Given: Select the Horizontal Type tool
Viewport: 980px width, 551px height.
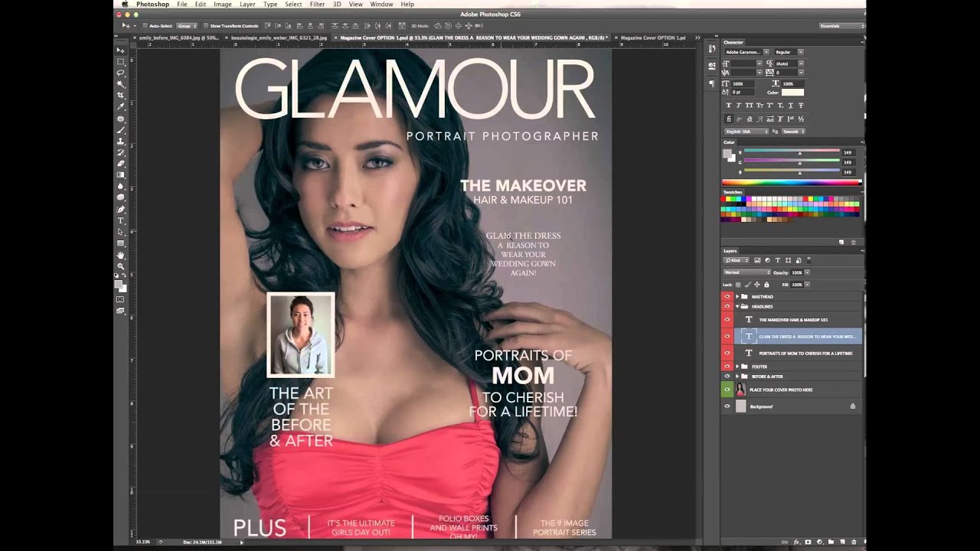Looking at the screenshot, I should (x=121, y=220).
